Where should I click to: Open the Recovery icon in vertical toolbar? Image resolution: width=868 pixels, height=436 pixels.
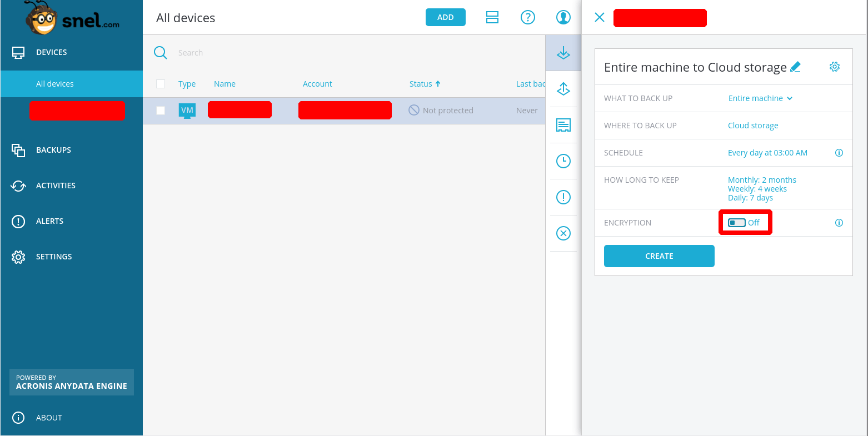tap(563, 89)
